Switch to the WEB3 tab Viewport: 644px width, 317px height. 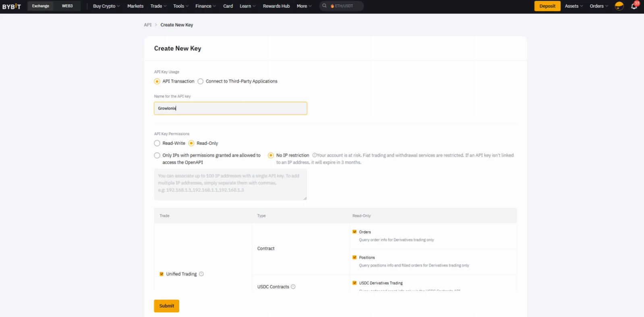point(67,6)
